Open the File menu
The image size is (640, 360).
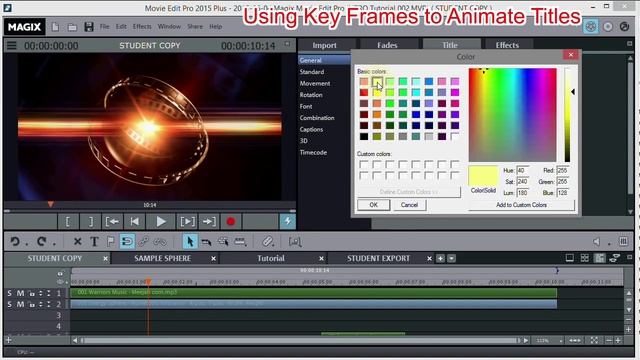click(104, 27)
